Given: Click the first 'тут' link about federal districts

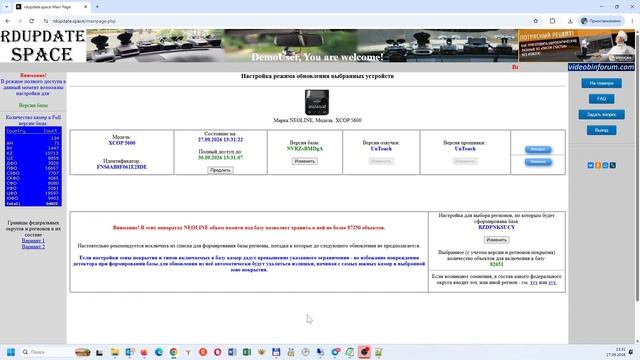Looking at the screenshot, I should 533,282.
